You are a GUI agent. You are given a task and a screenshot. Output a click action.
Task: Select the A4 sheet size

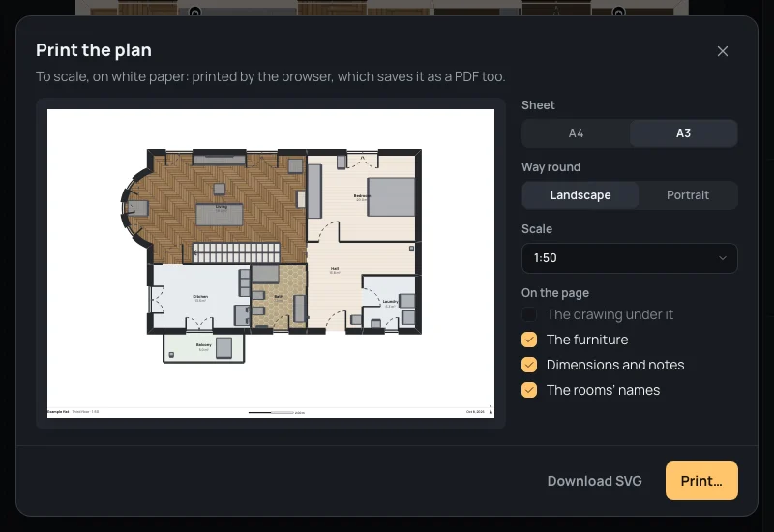(576, 133)
